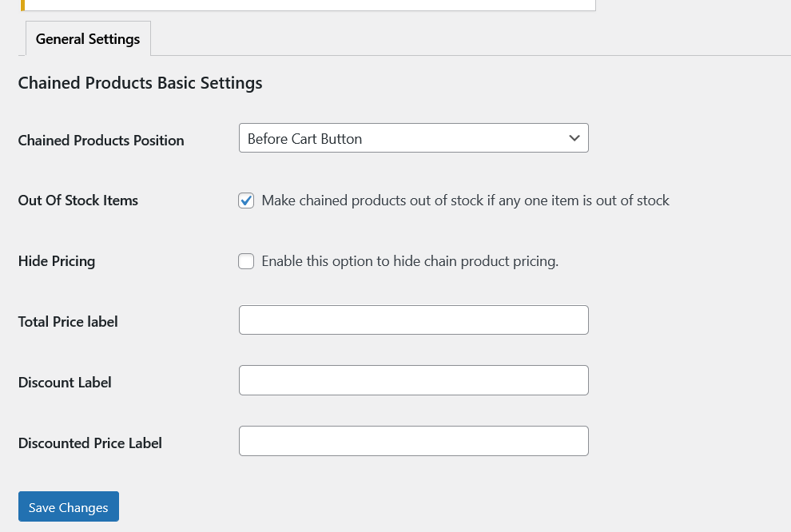Viewport: 791px width, 532px height.
Task: Click the 'Chained Products Position' row label
Action: click(101, 141)
